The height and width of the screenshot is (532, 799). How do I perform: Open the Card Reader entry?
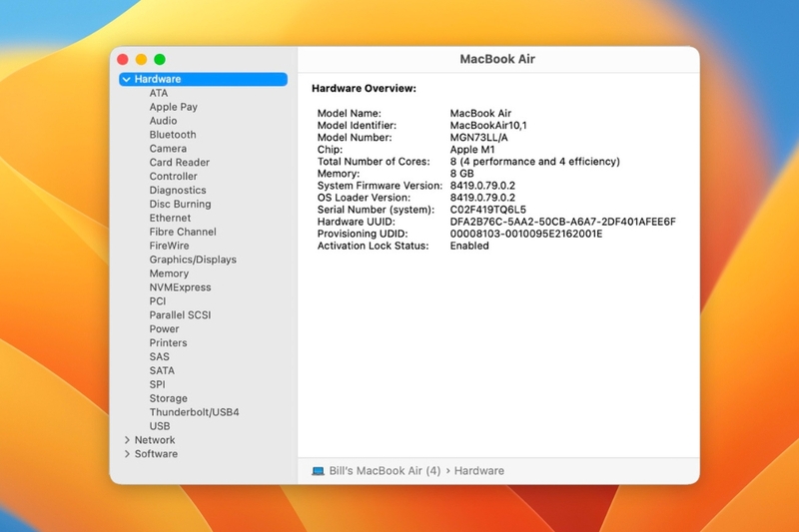180,163
